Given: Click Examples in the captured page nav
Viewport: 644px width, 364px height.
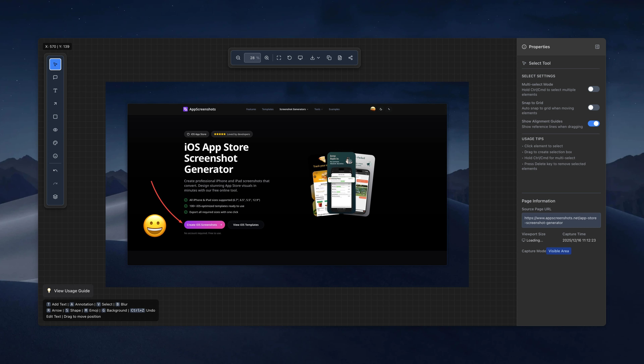Looking at the screenshot, I should pyautogui.click(x=334, y=109).
